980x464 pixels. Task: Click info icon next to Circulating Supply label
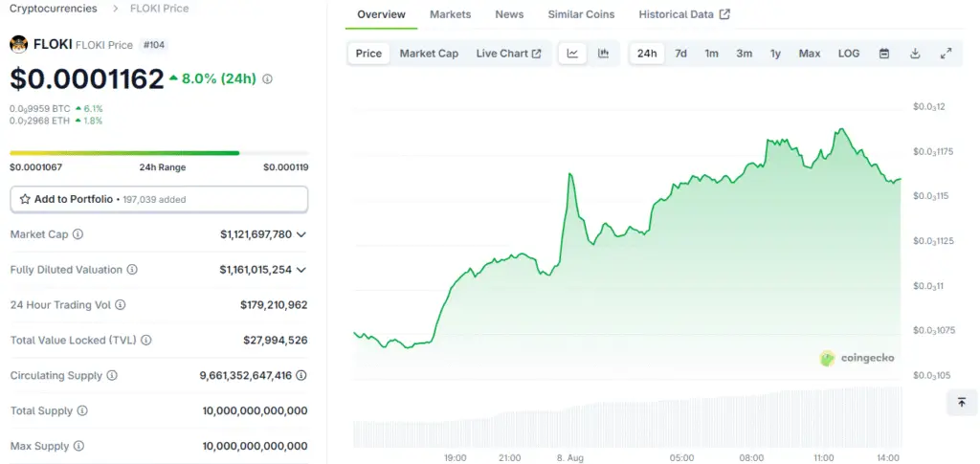pos(113,375)
